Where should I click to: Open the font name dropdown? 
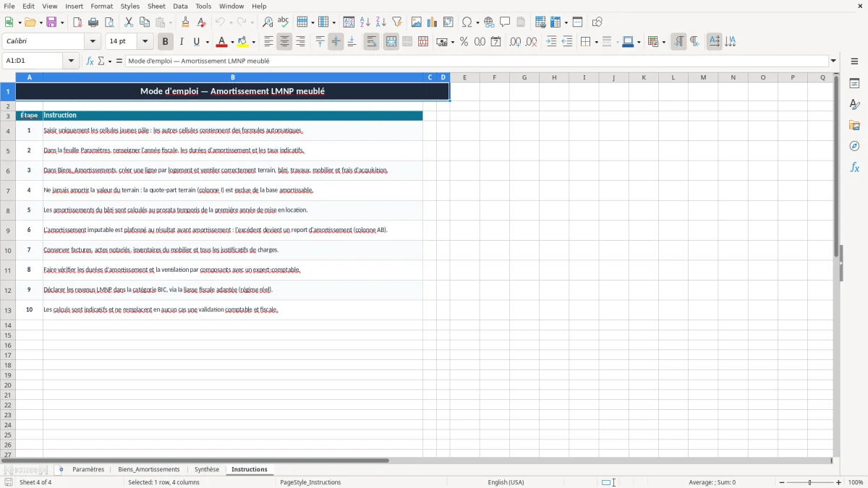pos(93,42)
